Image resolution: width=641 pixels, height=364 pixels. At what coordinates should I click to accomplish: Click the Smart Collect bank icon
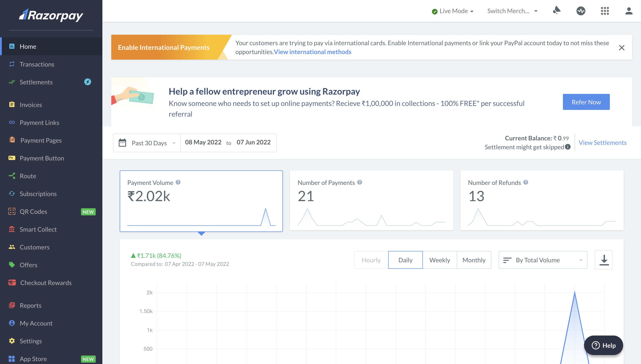12,229
